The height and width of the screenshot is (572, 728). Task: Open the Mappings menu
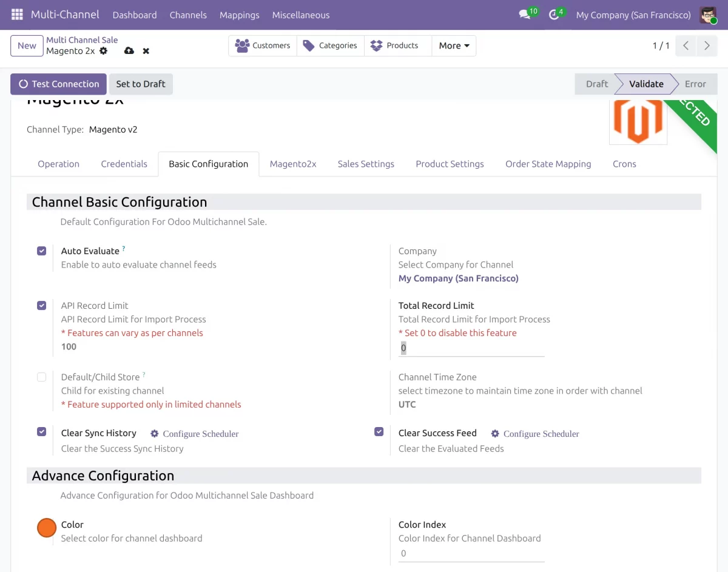point(239,15)
